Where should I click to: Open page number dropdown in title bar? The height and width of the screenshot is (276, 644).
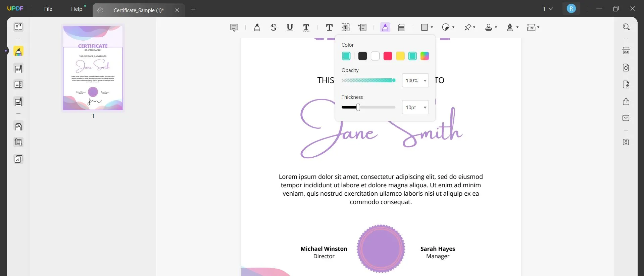coord(548,9)
